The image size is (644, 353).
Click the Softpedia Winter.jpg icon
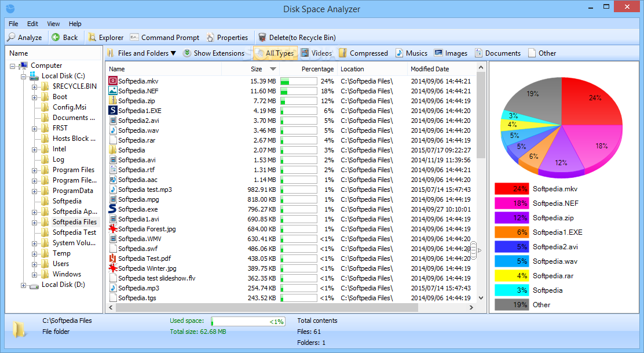coord(112,268)
